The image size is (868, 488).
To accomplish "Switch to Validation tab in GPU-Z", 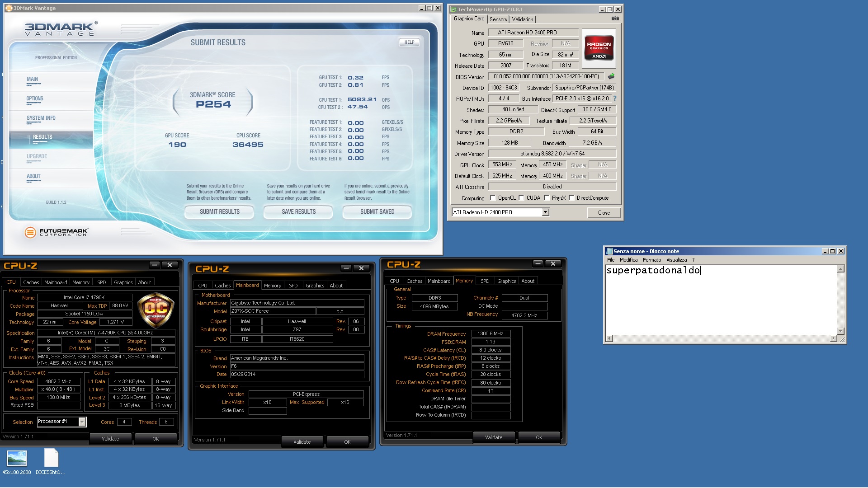I will pos(522,19).
